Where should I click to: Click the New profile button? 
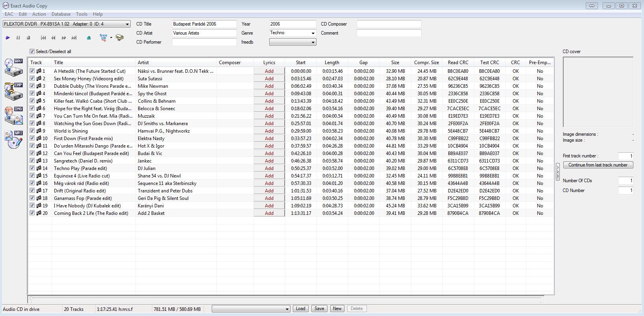pyautogui.click(x=337, y=309)
